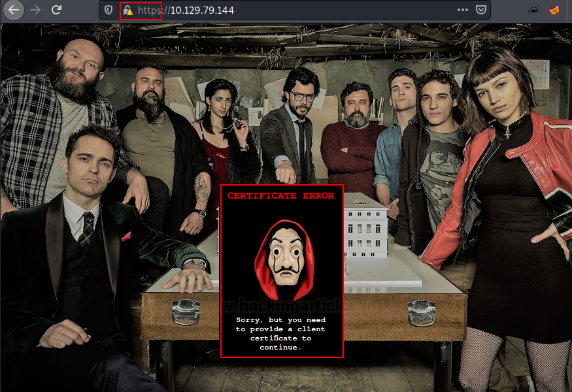Click the CERTIFICATE ERROR heading
Viewport: 572px width, 392px height.
point(281,196)
